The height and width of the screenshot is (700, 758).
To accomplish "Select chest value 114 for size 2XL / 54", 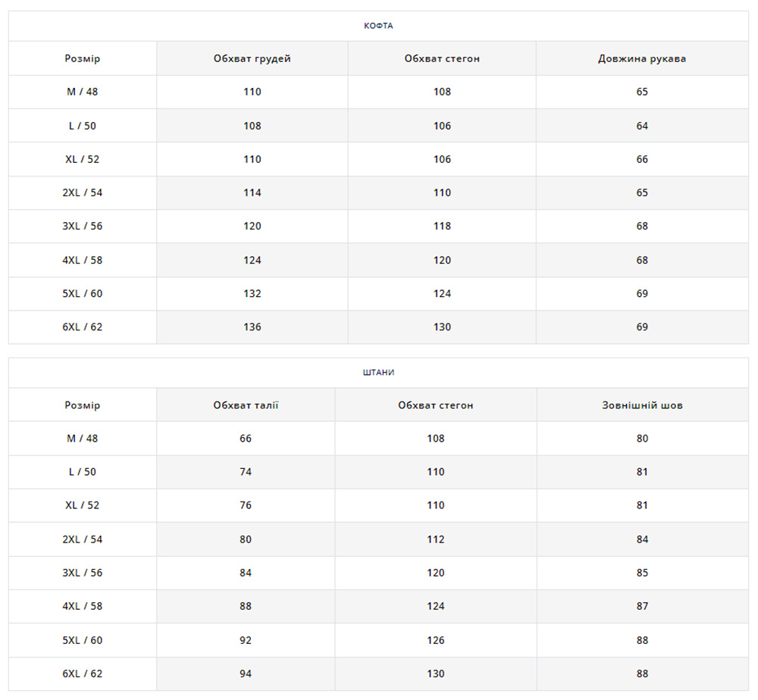I will point(252,193).
